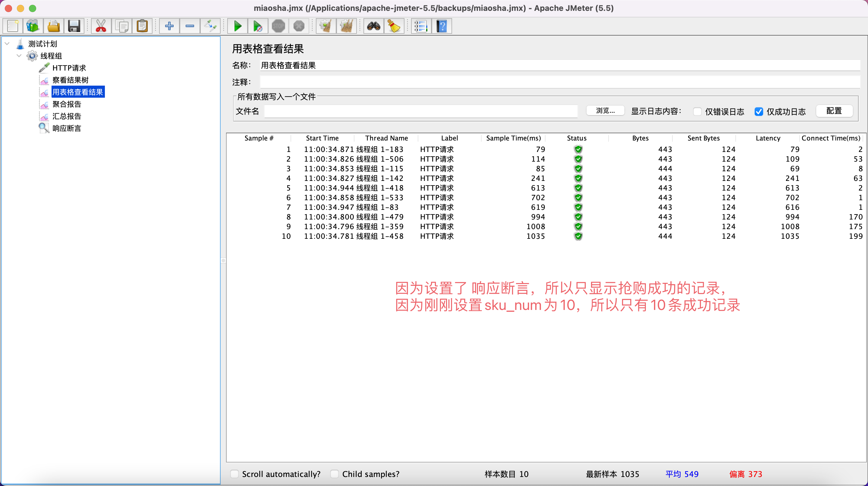The image size is (868, 486).
Task: Collapse the 线程组 tree node arrow
Action: 19,55
